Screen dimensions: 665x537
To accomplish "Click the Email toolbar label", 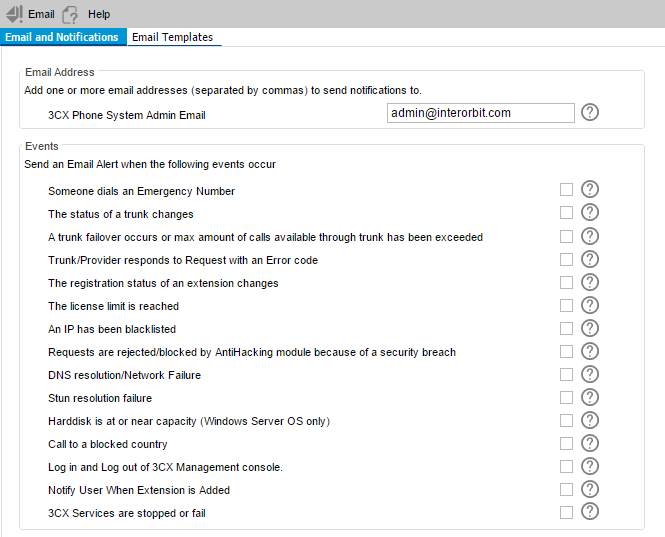I will (x=41, y=14).
